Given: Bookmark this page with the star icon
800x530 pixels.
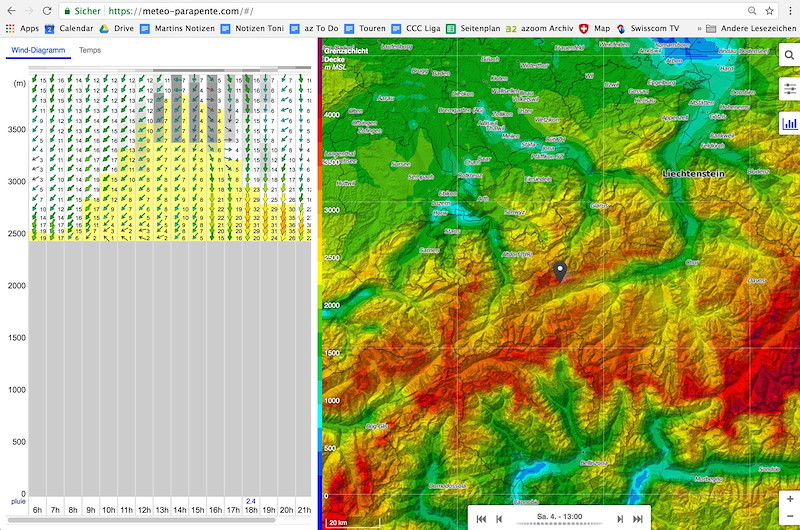Looking at the screenshot, I should pos(769,11).
